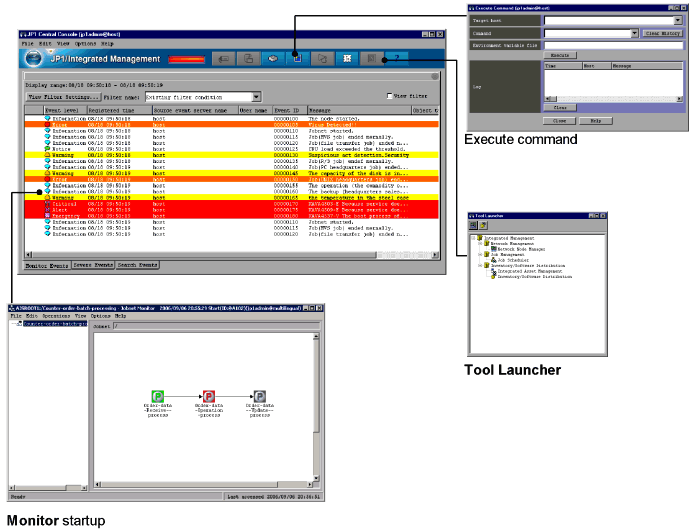This screenshot has height=532, width=691.
Task: Open the Help menu in Jobnet Monitor
Action: click(120, 316)
